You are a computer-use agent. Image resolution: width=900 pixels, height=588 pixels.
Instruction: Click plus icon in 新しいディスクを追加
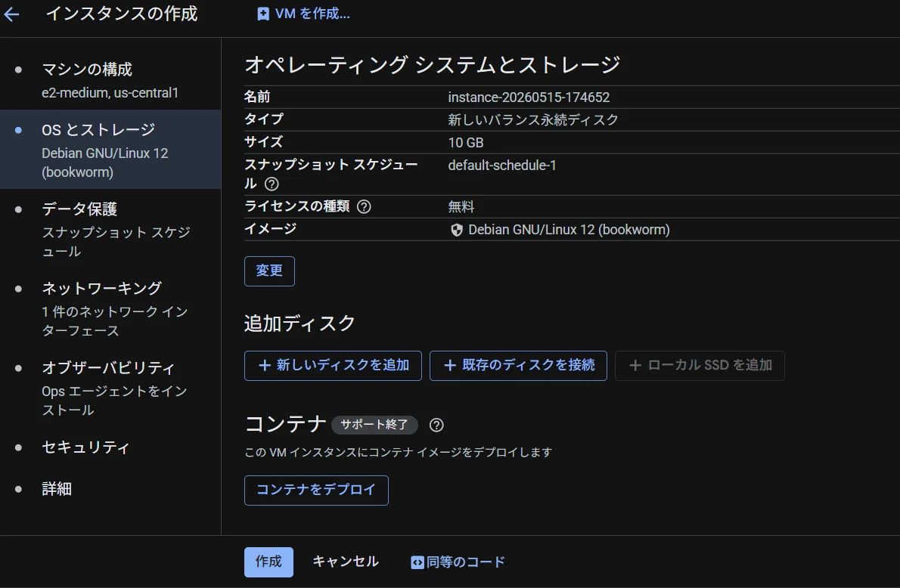coord(265,365)
